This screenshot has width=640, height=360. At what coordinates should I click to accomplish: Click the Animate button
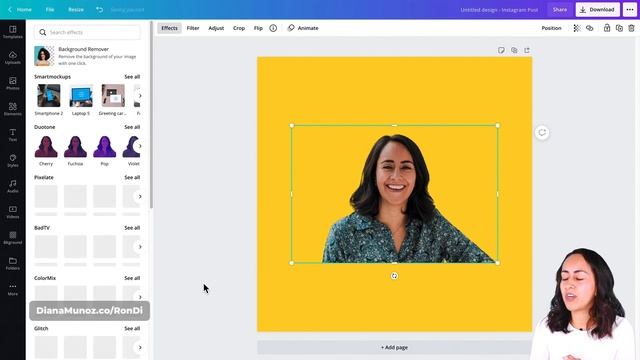pos(303,28)
